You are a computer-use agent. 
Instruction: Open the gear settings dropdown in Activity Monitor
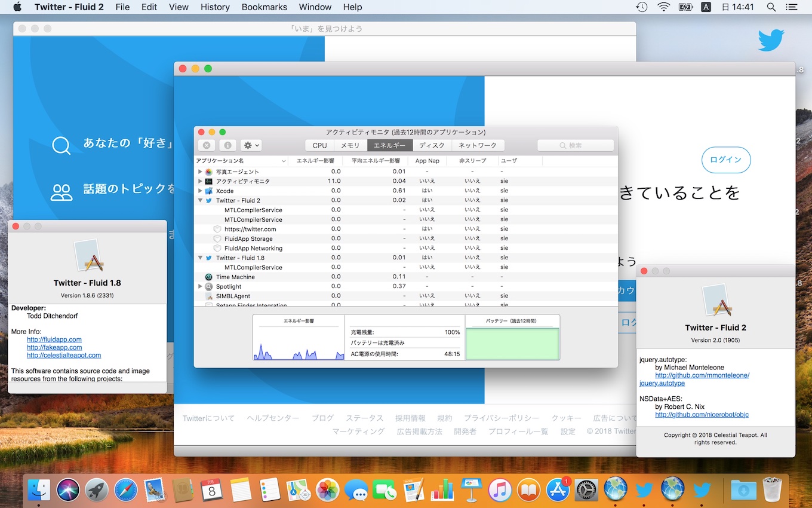[x=250, y=145]
